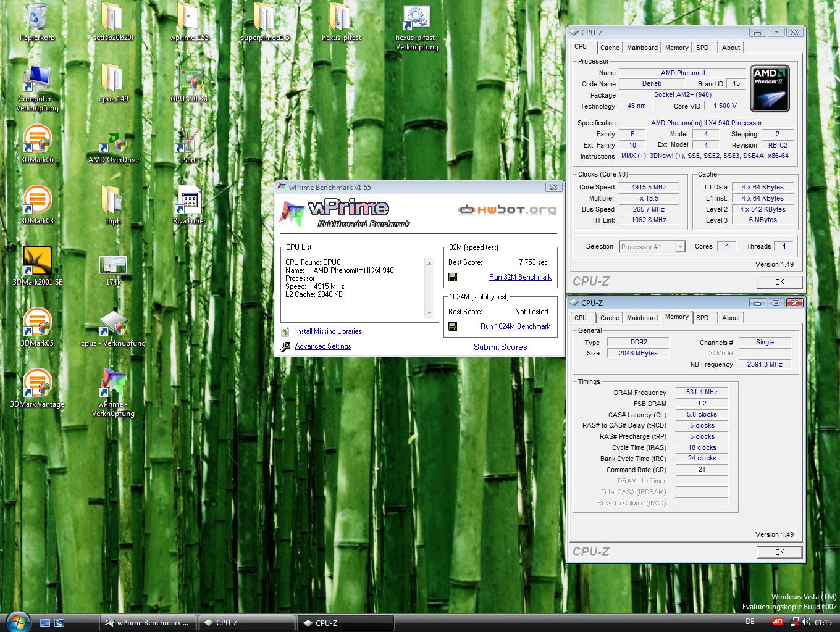The width and height of the screenshot is (840, 632).
Task: Switch to Memory tab in upper CPU-Z
Action: coord(676,48)
